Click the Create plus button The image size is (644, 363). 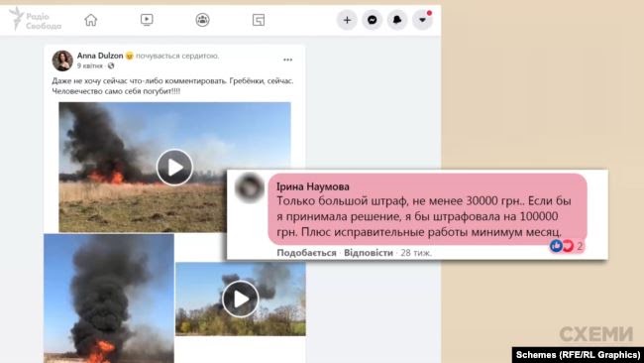tap(347, 20)
